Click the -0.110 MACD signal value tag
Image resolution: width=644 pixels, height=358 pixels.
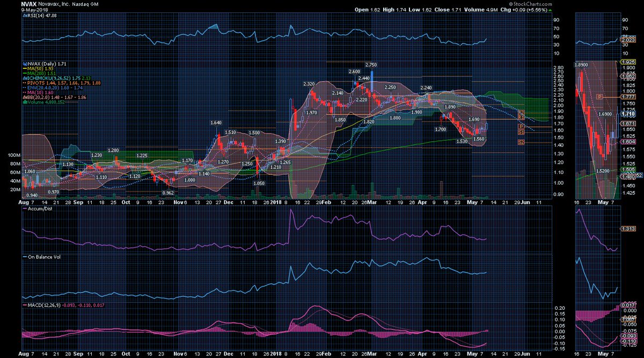coord(628,341)
